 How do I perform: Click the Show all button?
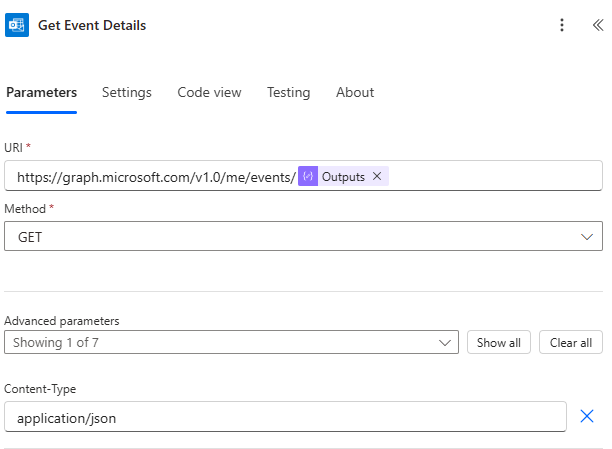tap(498, 342)
